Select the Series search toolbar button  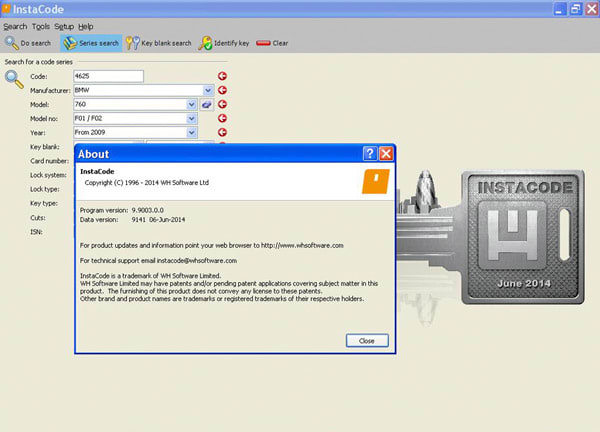pos(91,43)
